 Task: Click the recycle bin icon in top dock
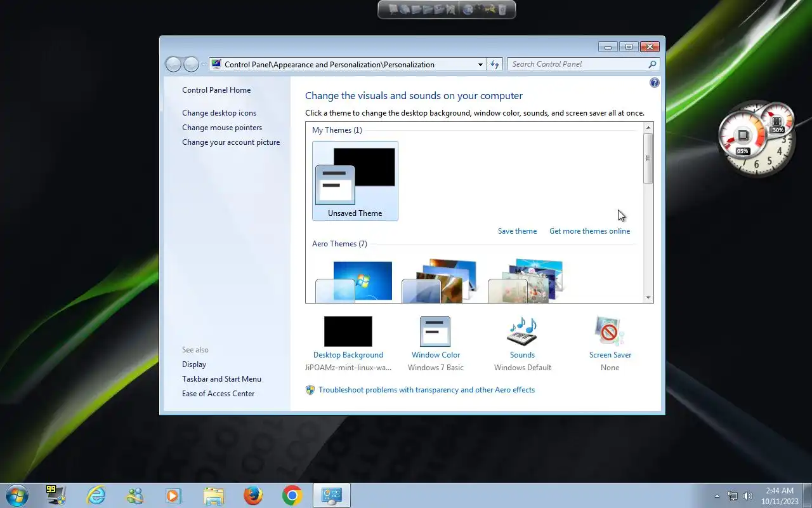(502, 10)
